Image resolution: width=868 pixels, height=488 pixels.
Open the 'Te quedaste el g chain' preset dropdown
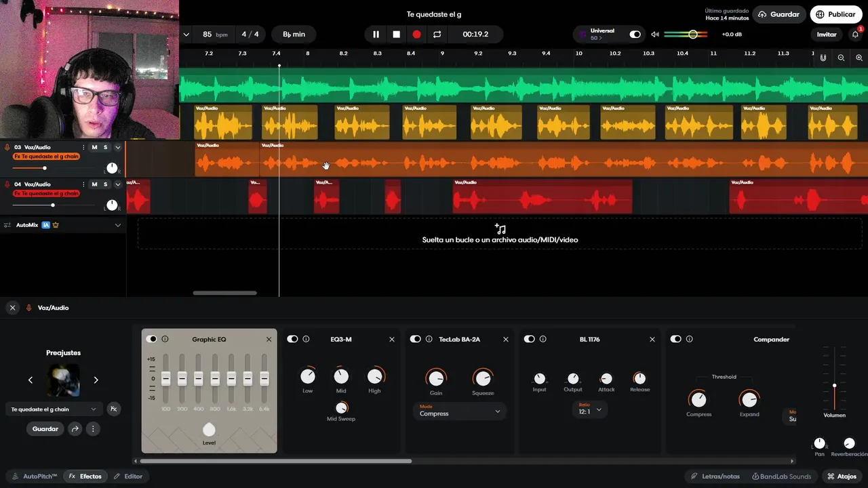(54, 409)
